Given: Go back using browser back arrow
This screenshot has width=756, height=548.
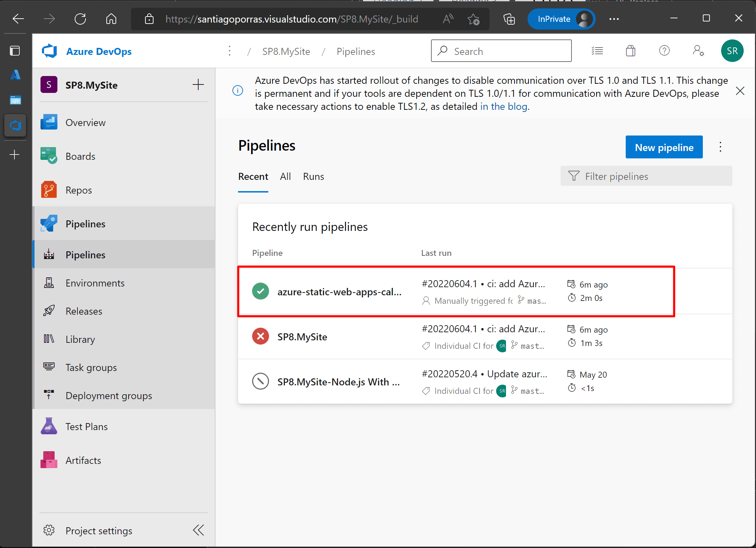Looking at the screenshot, I should pyautogui.click(x=18, y=19).
